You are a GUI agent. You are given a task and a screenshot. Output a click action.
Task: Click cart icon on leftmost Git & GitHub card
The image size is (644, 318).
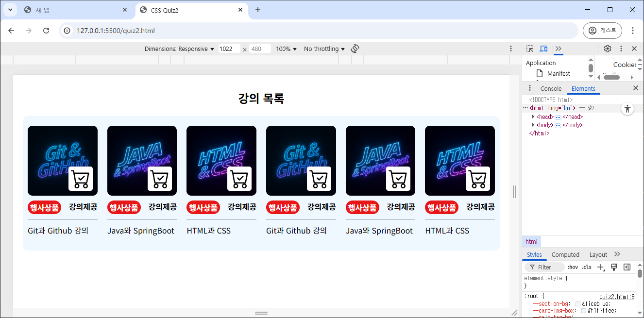[81, 179]
